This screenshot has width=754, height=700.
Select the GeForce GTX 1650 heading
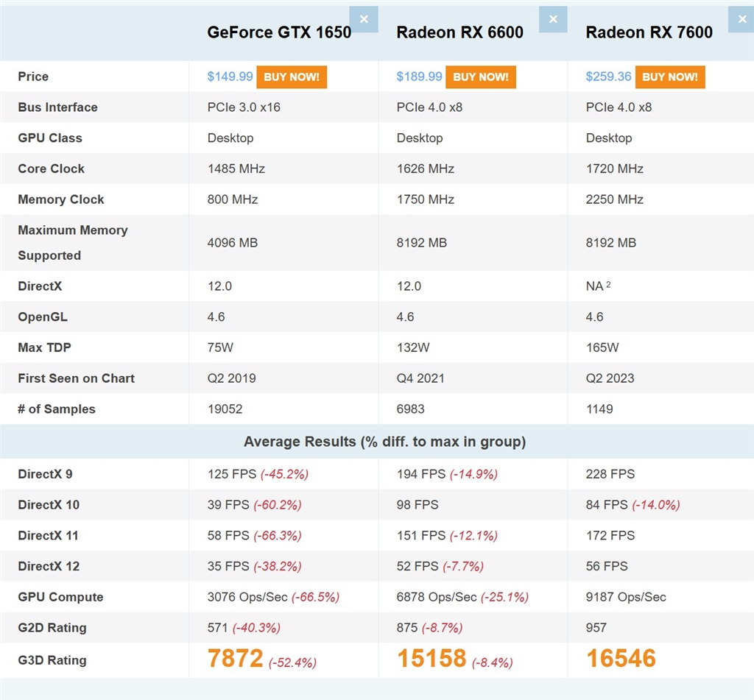[279, 32]
